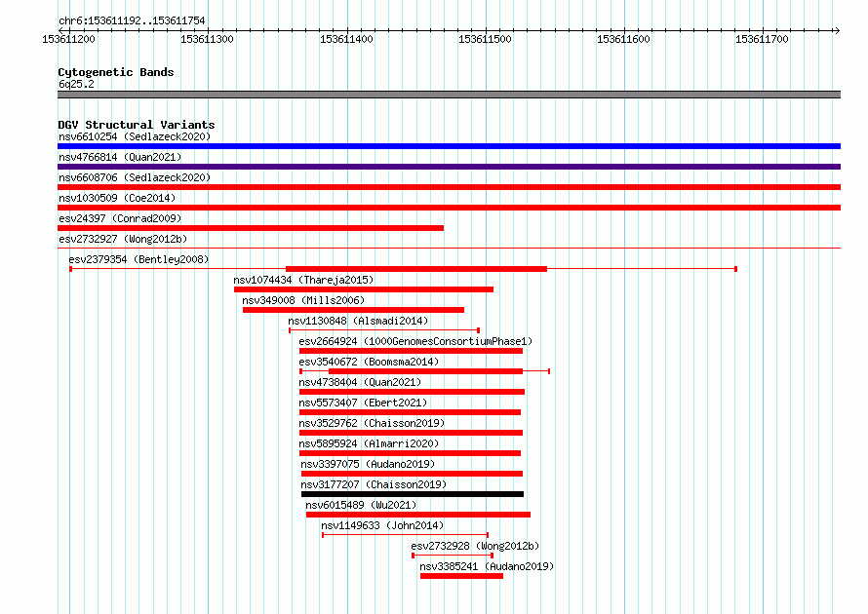This screenshot has height=614, width=868.
Task: Select the nsv1074434 red bar
Action: pos(364,289)
